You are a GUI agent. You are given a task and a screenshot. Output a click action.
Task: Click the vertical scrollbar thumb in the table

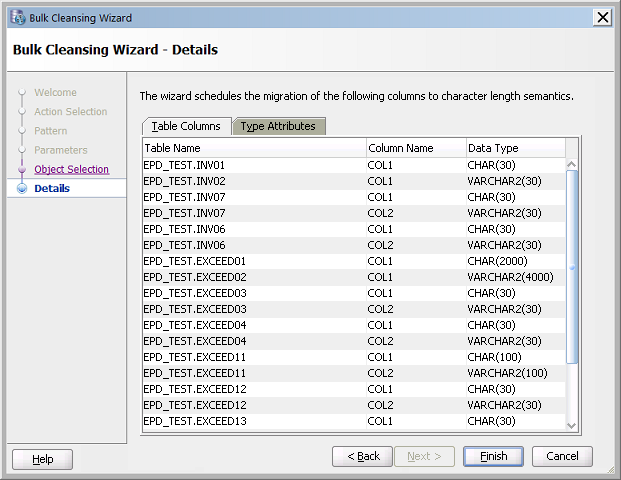pos(572,267)
